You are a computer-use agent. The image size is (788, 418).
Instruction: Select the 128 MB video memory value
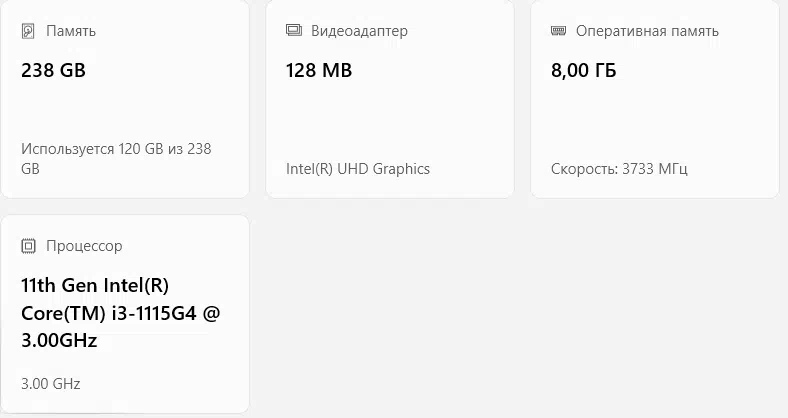click(x=319, y=70)
